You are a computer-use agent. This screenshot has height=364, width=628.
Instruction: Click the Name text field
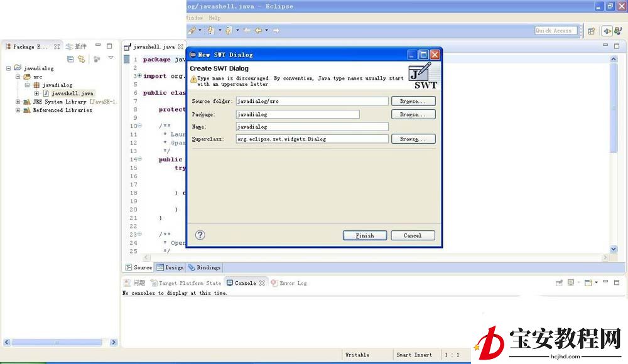point(312,127)
